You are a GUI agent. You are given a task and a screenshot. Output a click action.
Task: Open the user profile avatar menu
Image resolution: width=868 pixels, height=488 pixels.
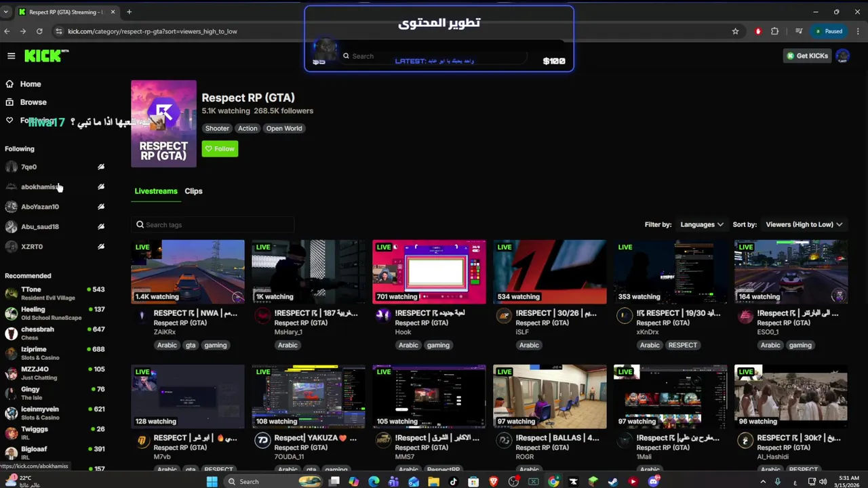[x=843, y=56]
